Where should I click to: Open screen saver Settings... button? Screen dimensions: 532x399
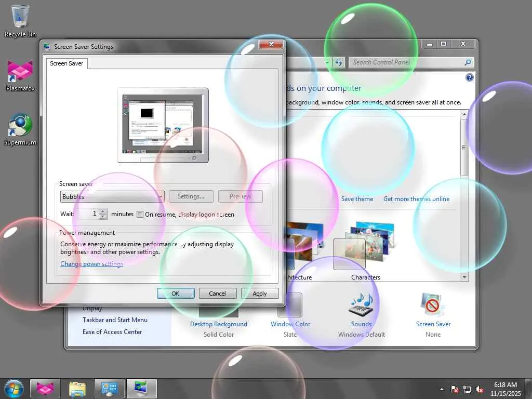[x=191, y=196]
